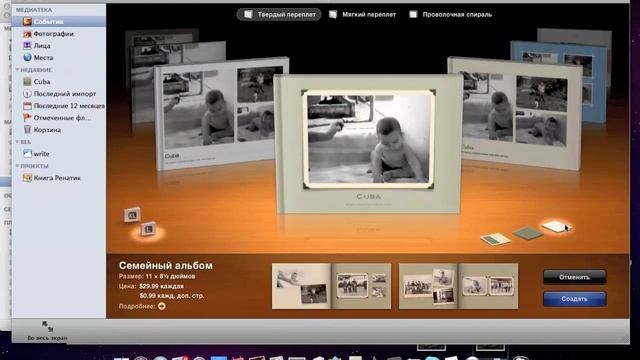Select the blue theme book at far right
Image resolution: width=640 pixels, height=360 pixels.
(x=594, y=82)
